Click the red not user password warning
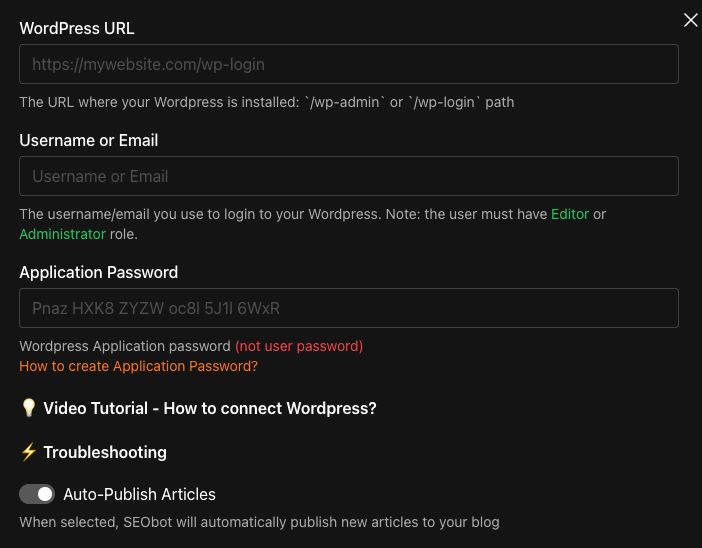Screen dimensions: 702x548 299,346
